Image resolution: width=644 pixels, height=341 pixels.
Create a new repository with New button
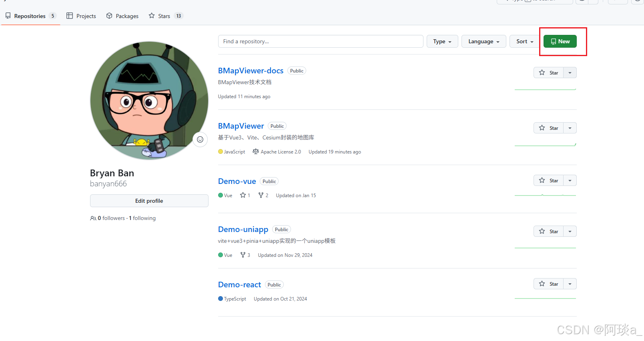(x=560, y=41)
